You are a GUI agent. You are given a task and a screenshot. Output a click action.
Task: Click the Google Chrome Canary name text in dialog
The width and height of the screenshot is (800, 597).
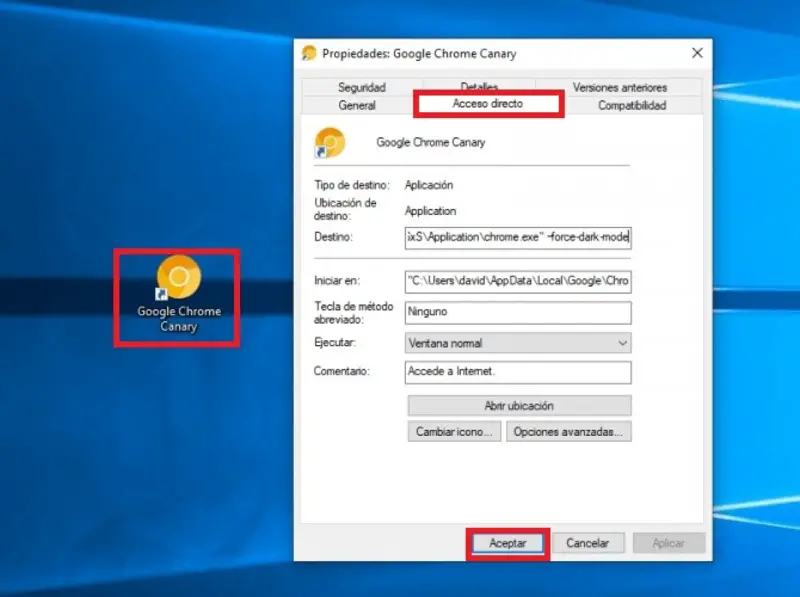431,142
